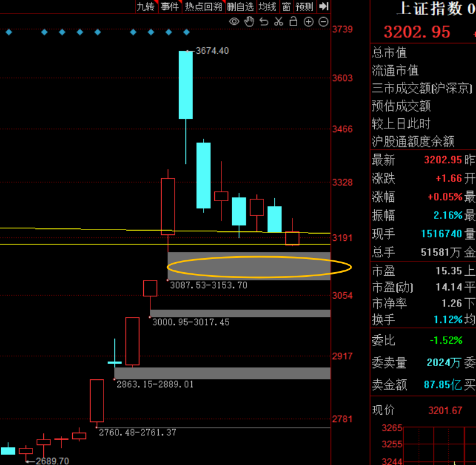
Task: Open the 九转 indicator tab
Action: click(146, 7)
